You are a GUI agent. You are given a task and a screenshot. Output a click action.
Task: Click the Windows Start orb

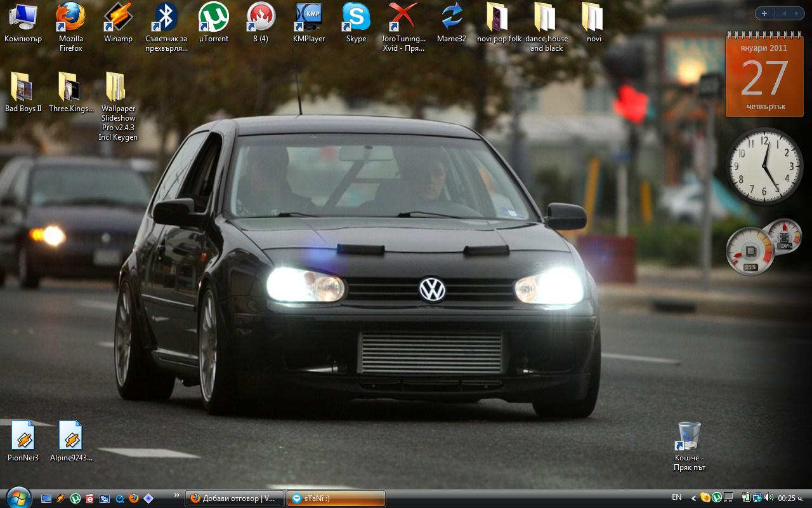click(18, 497)
